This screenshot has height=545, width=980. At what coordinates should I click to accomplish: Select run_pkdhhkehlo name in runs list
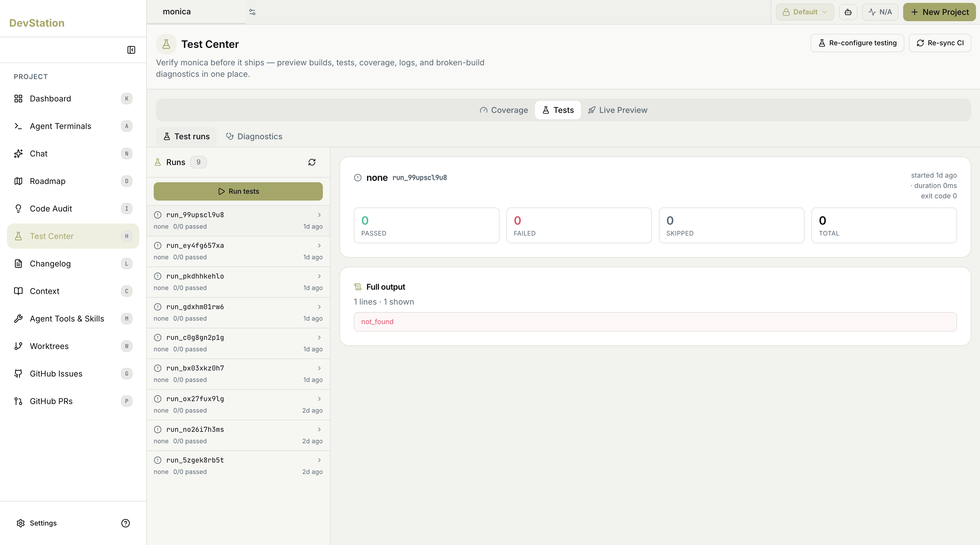[x=195, y=276]
